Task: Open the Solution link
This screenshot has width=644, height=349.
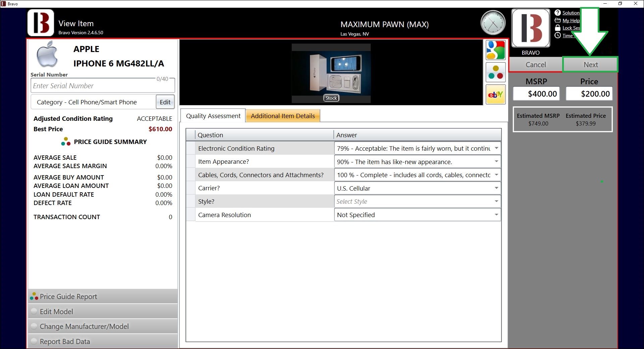Action: 571,13
